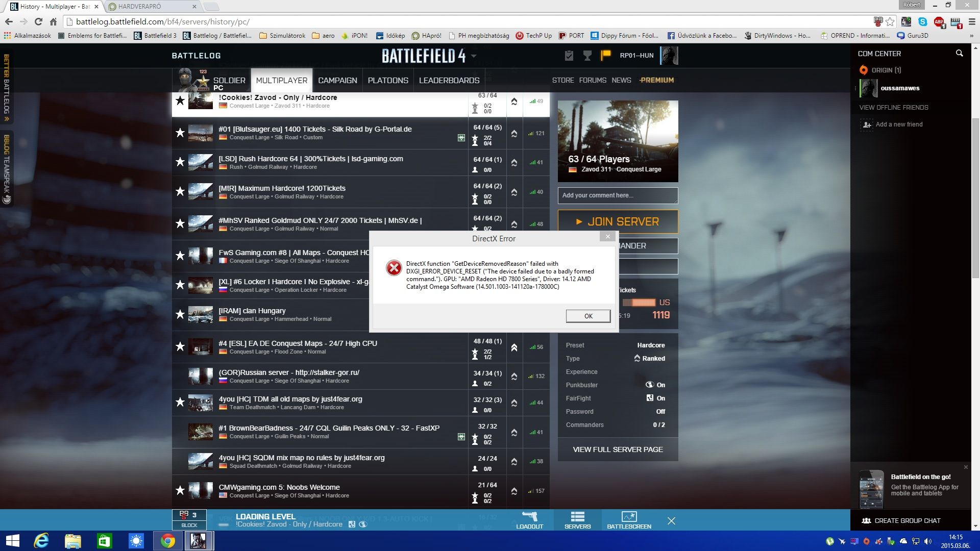Select the (GOR)Russian server row

click(x=360, y=377)
